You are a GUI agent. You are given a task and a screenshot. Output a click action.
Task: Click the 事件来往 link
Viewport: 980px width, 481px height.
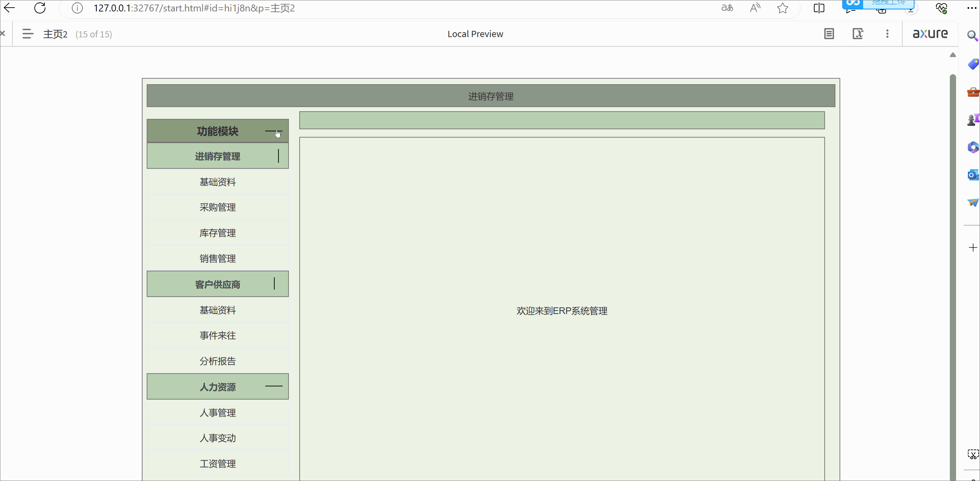218,335
